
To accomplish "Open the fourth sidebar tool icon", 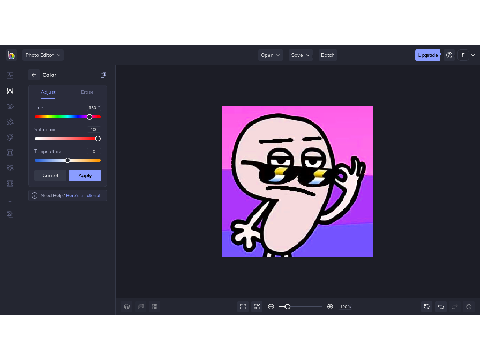I will (10, 122).
